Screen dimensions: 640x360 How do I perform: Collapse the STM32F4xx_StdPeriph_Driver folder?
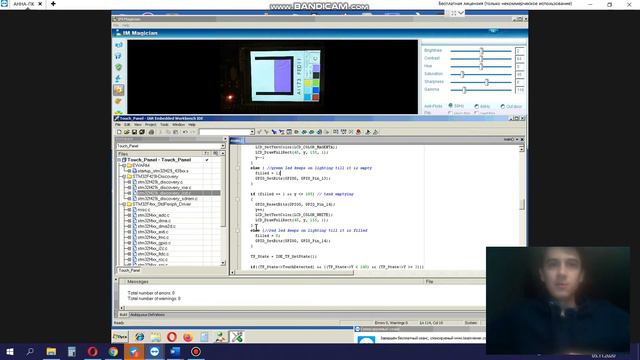pos(124,204)
